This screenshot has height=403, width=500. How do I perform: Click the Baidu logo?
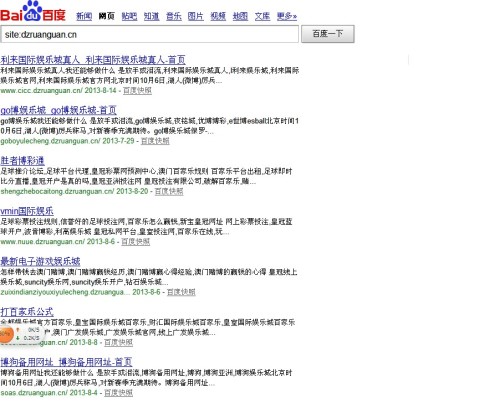tap(33, 11)
